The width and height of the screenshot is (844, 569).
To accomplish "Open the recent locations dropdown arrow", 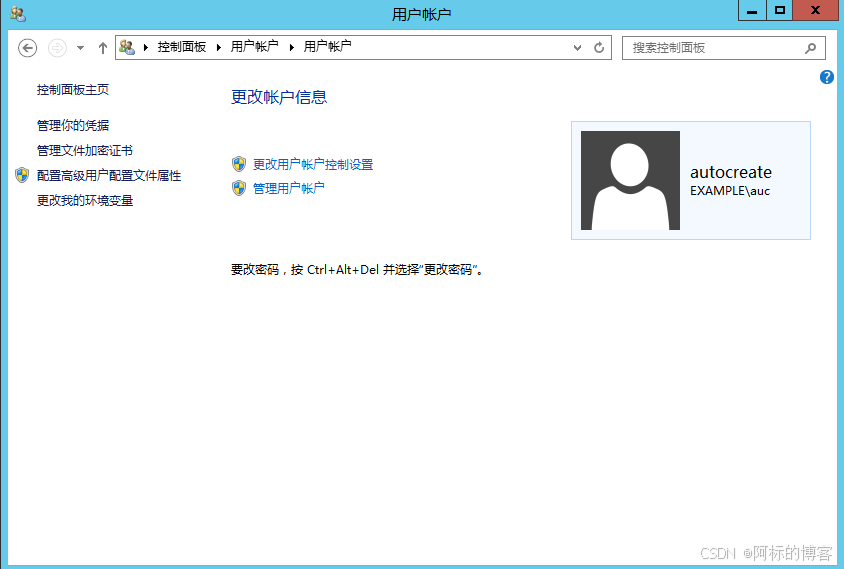I will tap(80, 48).
